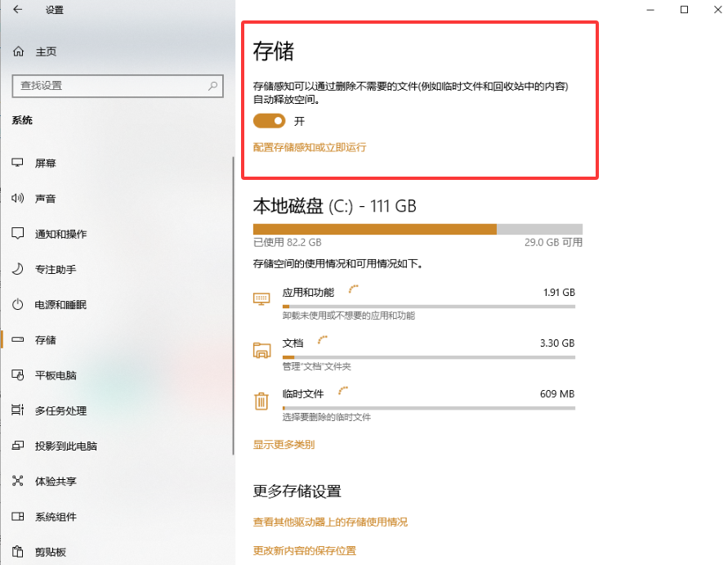
Task: Click the home icon beside 主页
Action: coord(16,51)
